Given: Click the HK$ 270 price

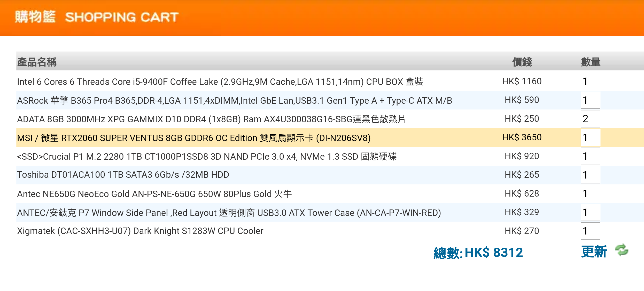Looking at the screenshot, I should [x=522, y=231].
